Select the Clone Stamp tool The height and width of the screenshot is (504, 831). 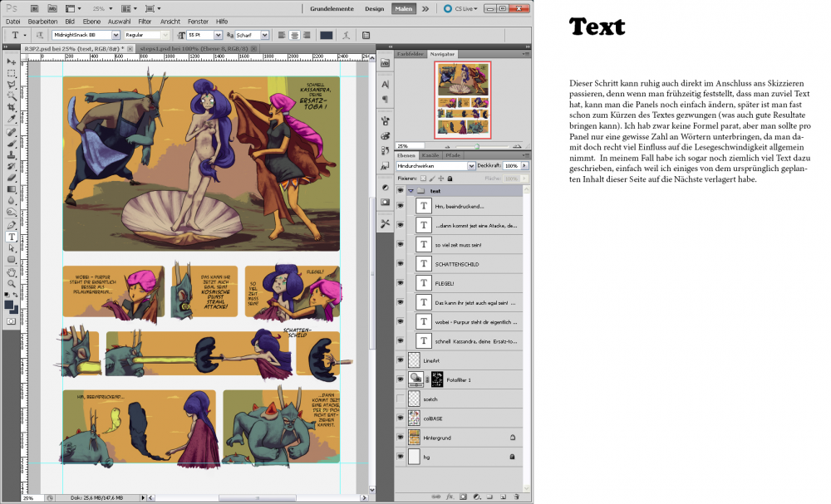11,154
